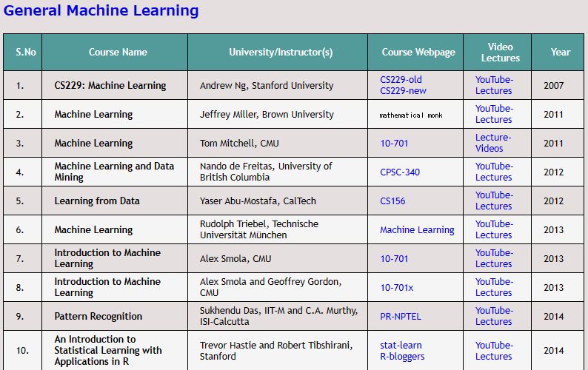Click Introduction to Machine Learning in row 7

[107, 258]
